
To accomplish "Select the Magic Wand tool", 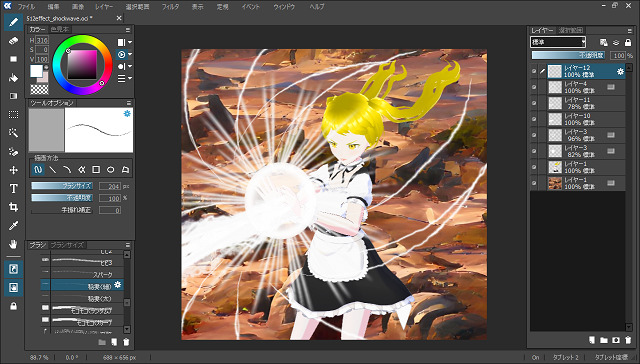I will (13, 133).
